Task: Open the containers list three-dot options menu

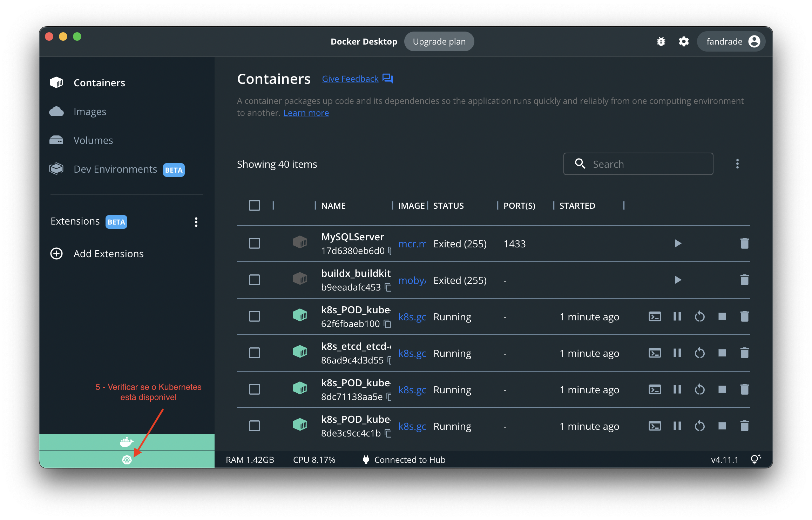Action: pos(737,164)
